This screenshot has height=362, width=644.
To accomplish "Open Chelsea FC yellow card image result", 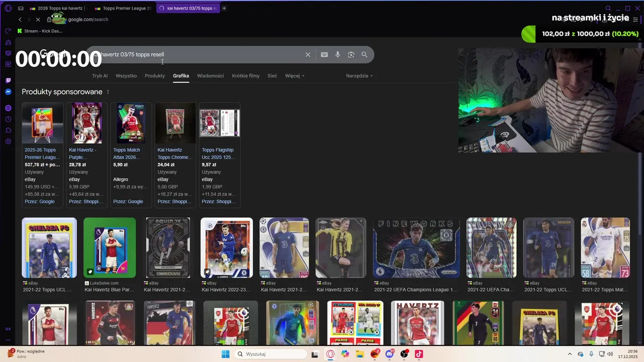I will click(x=49, y=248).
